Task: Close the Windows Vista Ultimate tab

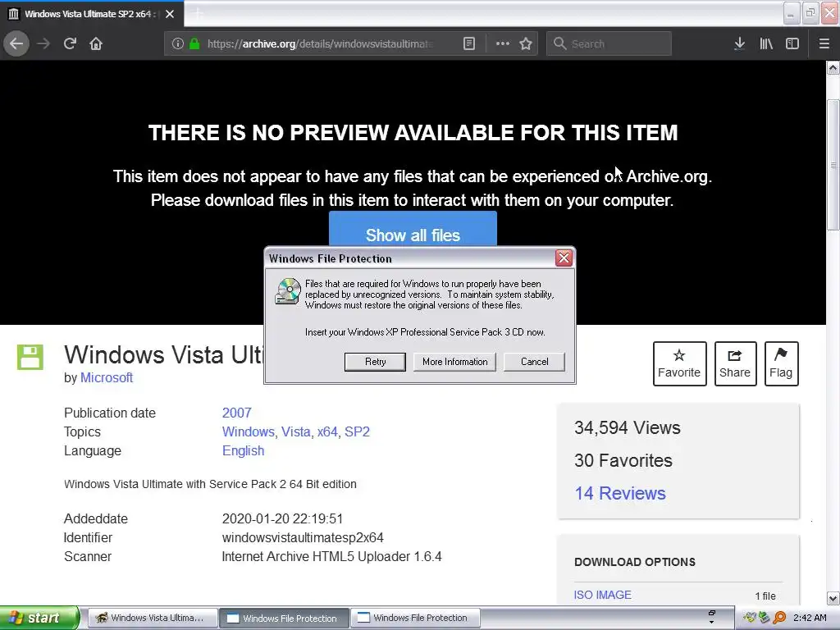Action: click(x=170, y=14)
